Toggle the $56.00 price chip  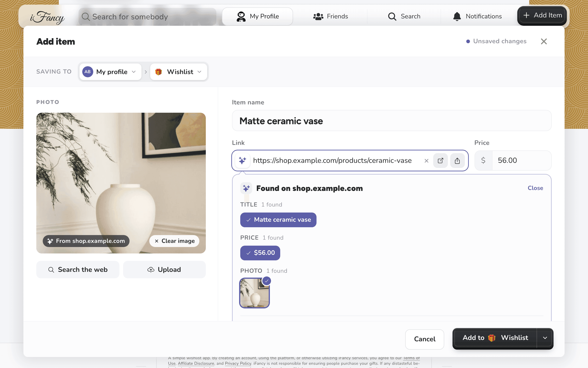[x=260, y=253]
